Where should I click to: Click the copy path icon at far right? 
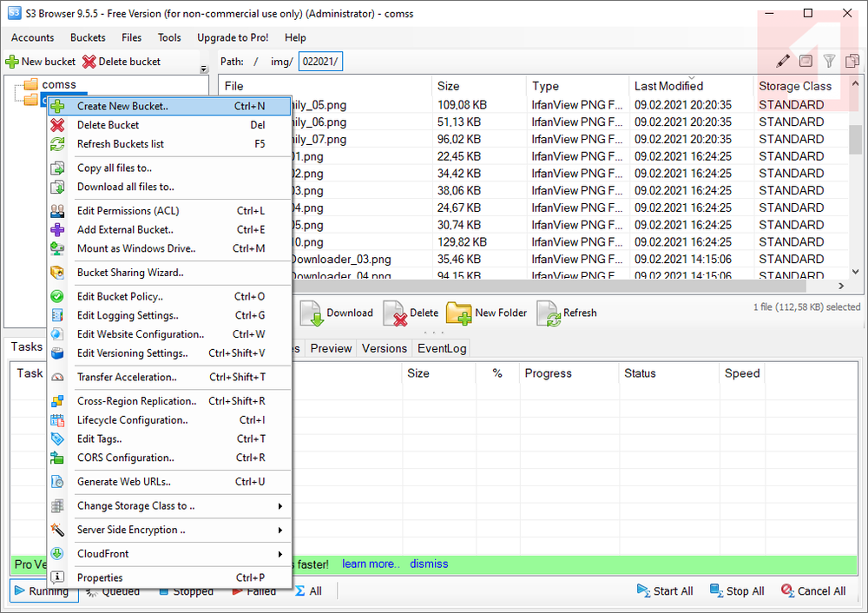click(852, 61)
